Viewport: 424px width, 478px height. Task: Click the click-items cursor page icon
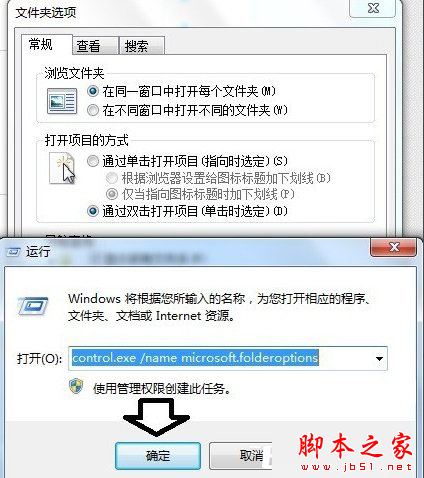[62, 168]
